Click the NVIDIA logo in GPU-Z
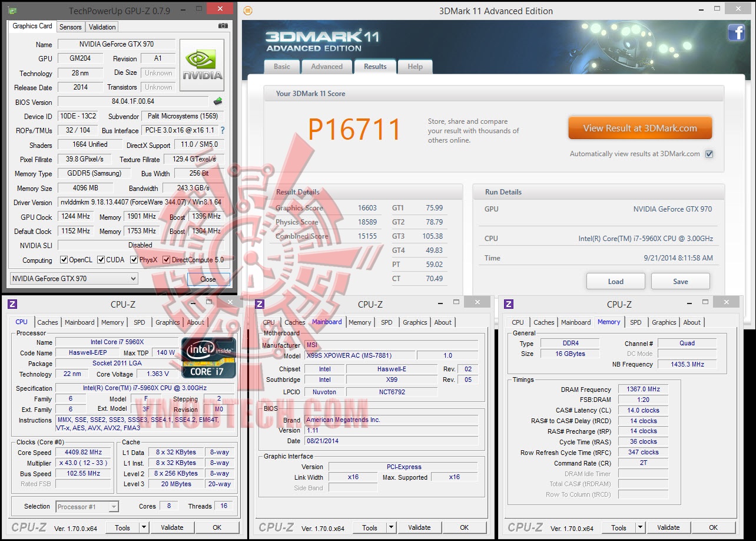 coord(202,65)
